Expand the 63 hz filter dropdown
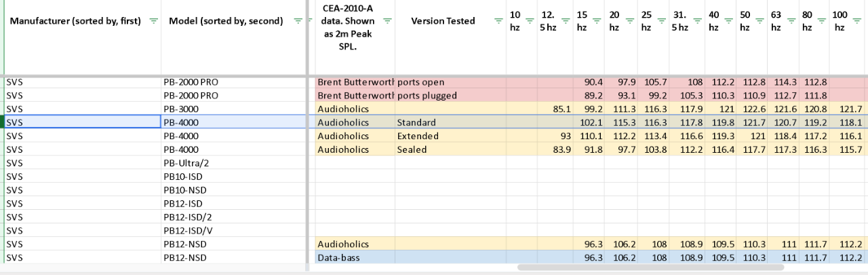The height and width of the screenshot is (275, 868). coord(791,21)
